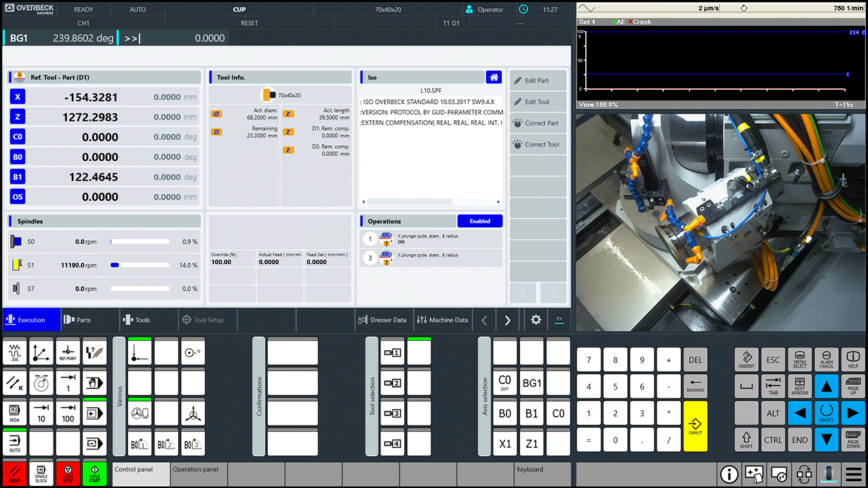This screenshot has height=488, width=868.
Task: Click the blue SELECT key
Action: click(826, 413)
